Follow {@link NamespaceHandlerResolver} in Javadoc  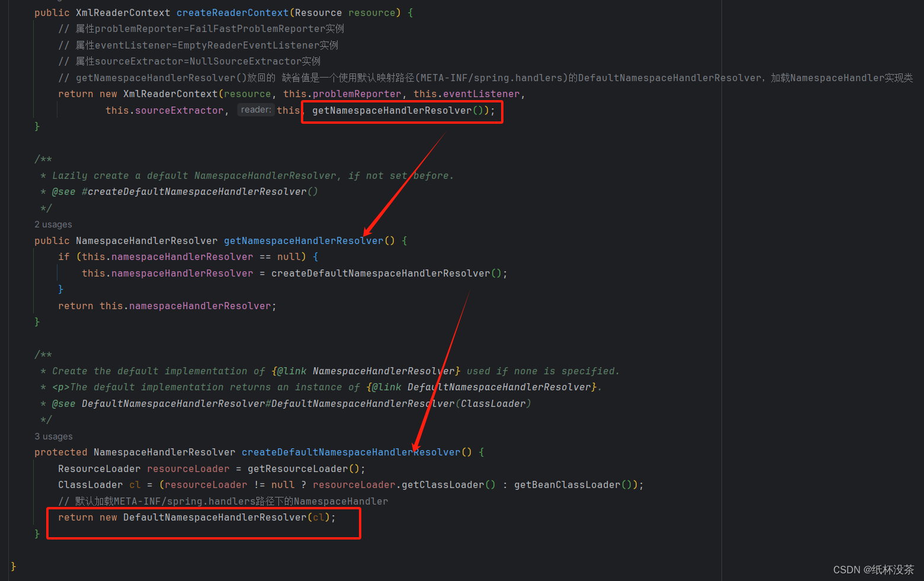tap(365, 371)
